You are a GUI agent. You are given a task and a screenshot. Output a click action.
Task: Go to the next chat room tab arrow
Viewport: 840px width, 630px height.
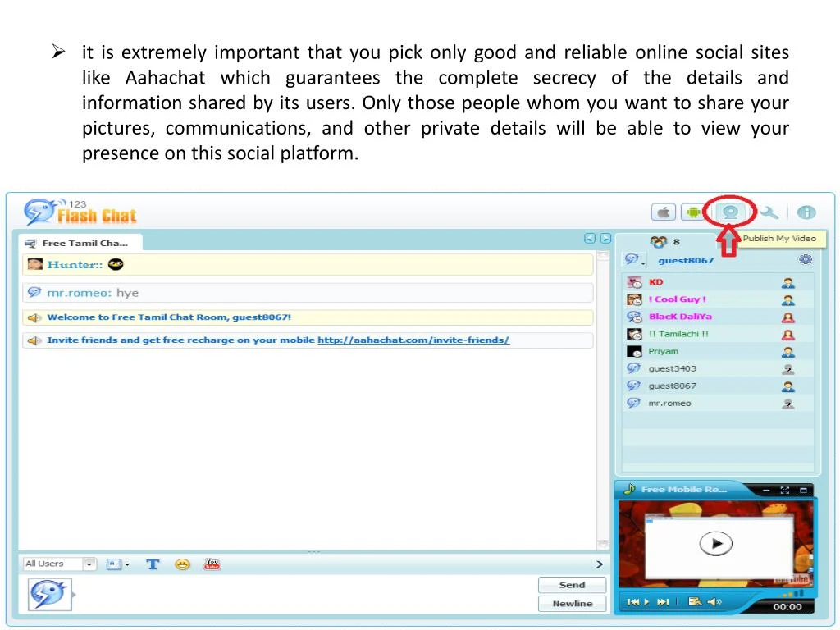pos(605,239)
